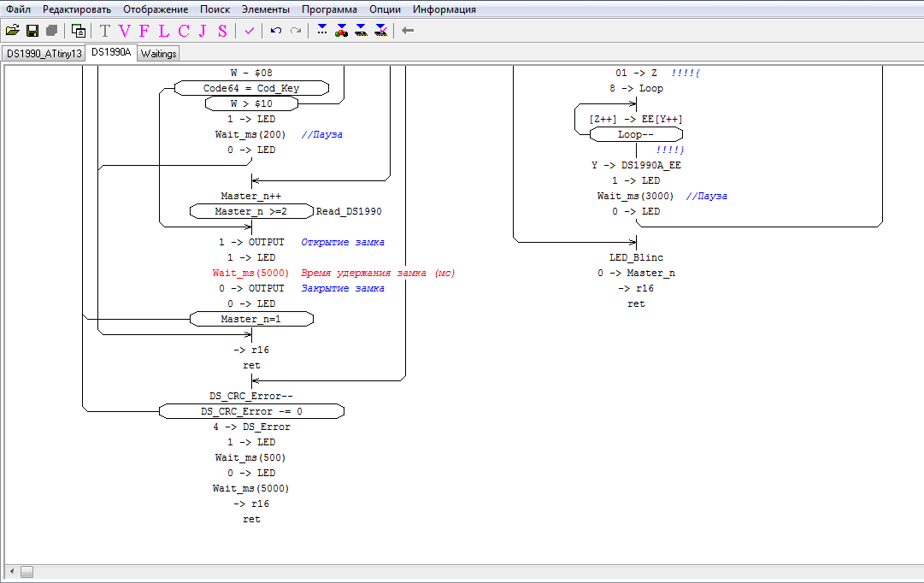The height and width of the screenshot is (583, 924).
Task: Open the Файл menu
Action: (18, 9)
